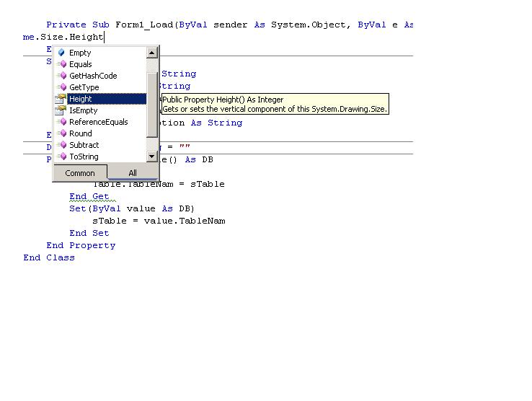Viewport: 532px width, 401px height.
Task: Select Height in the IntelliSense list
Action: click(x=107, y=99)
